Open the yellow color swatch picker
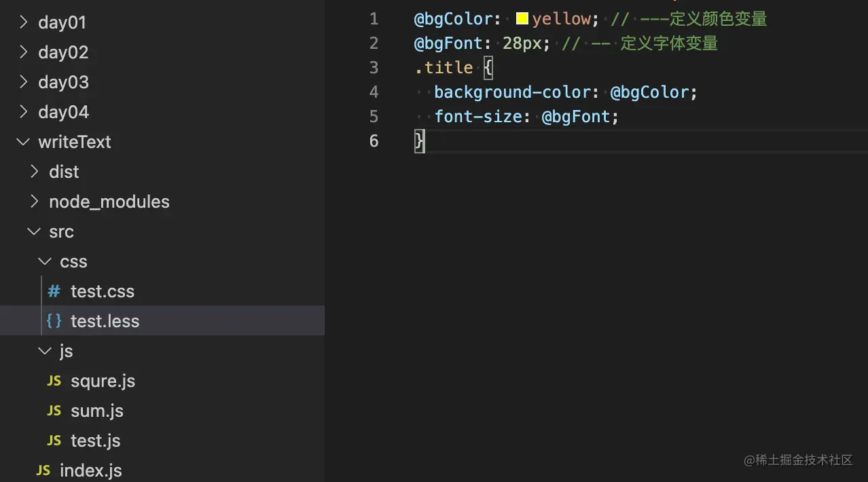The height and width of the screenshot is (482, 868). click(522, 19)
